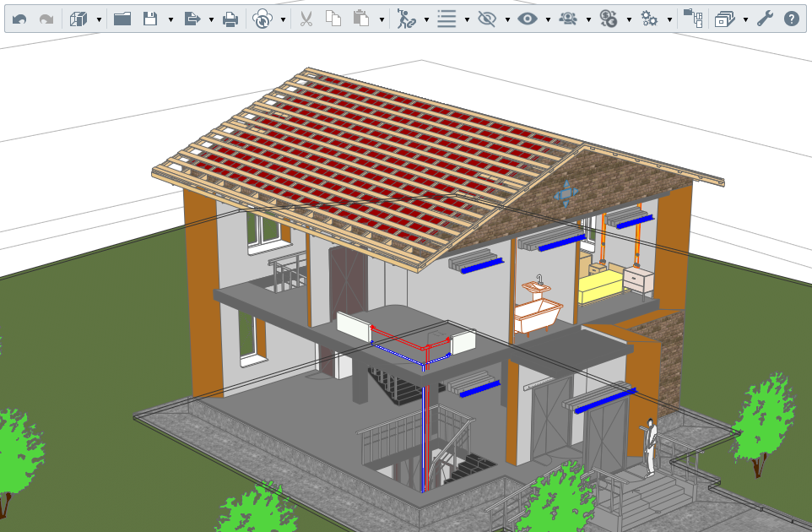The height and width of the screenshot is (532, 812).
Task: Expand the paste options dropdown arrow
Action: pos(382,20)
